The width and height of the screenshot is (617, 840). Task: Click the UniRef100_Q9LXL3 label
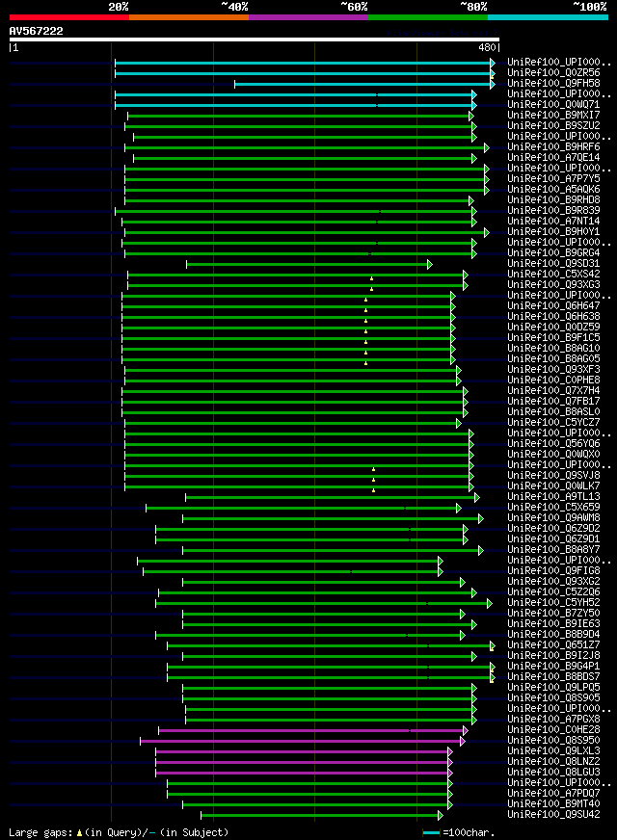click(553, 750)
